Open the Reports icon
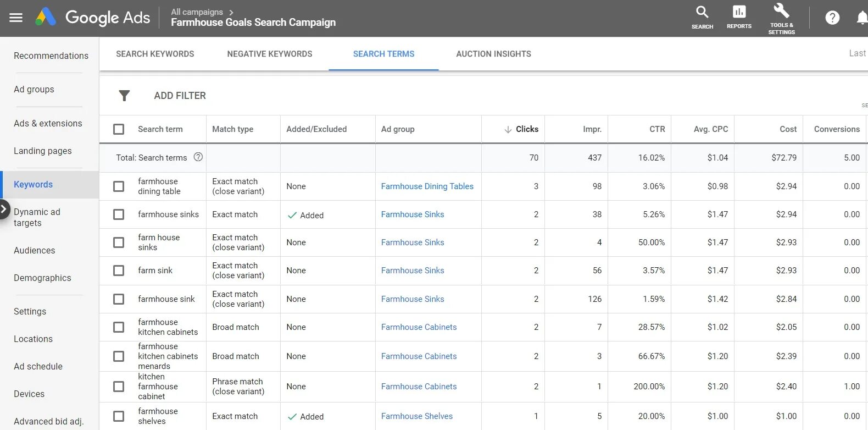The width and height of the screenshot is (868, 430). click(x=739, y=18)
